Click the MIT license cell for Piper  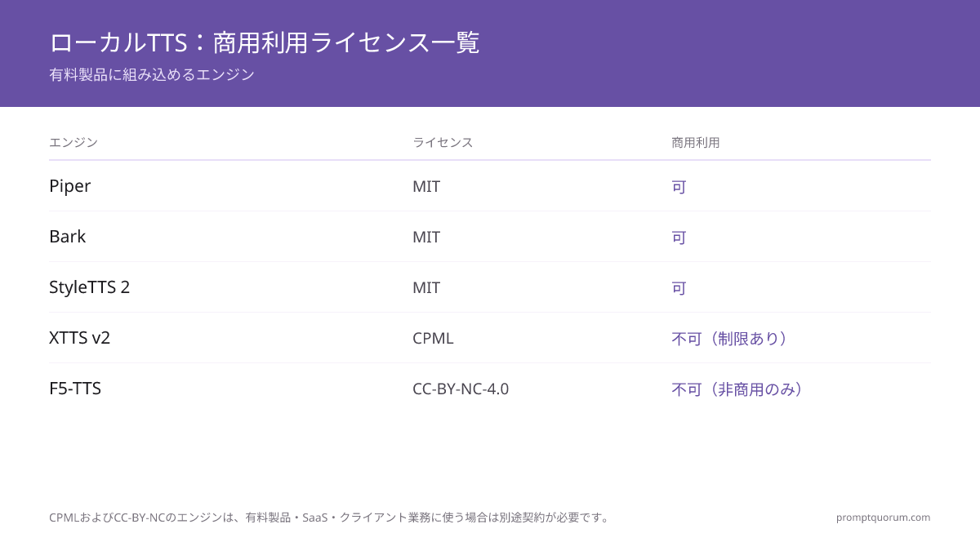426,186
